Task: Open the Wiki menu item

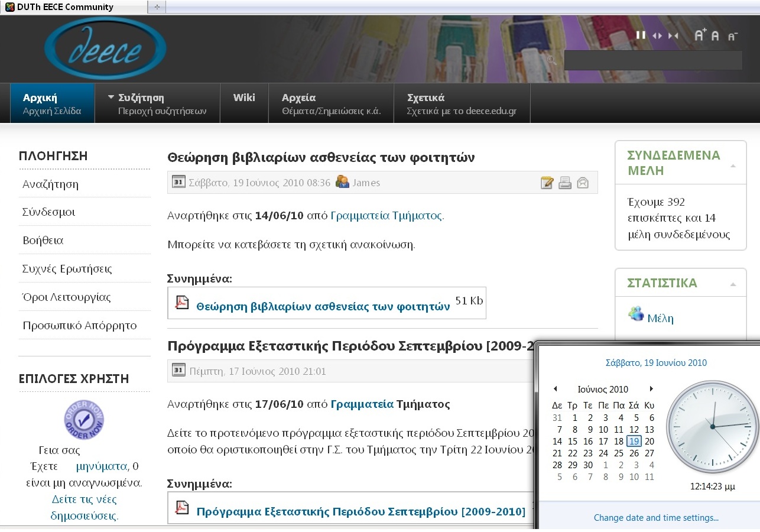Action: coord(244,103)
